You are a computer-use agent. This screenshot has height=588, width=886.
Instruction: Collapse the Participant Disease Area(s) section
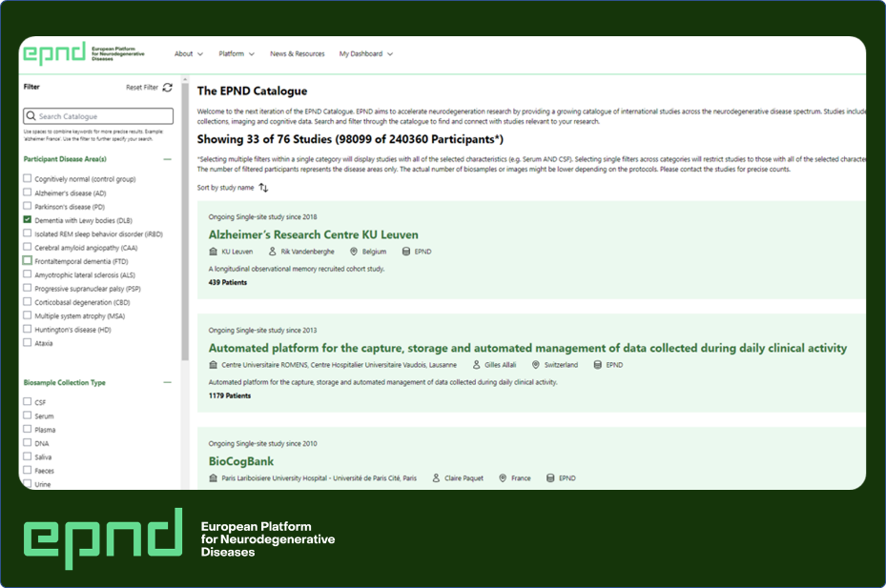168,159
